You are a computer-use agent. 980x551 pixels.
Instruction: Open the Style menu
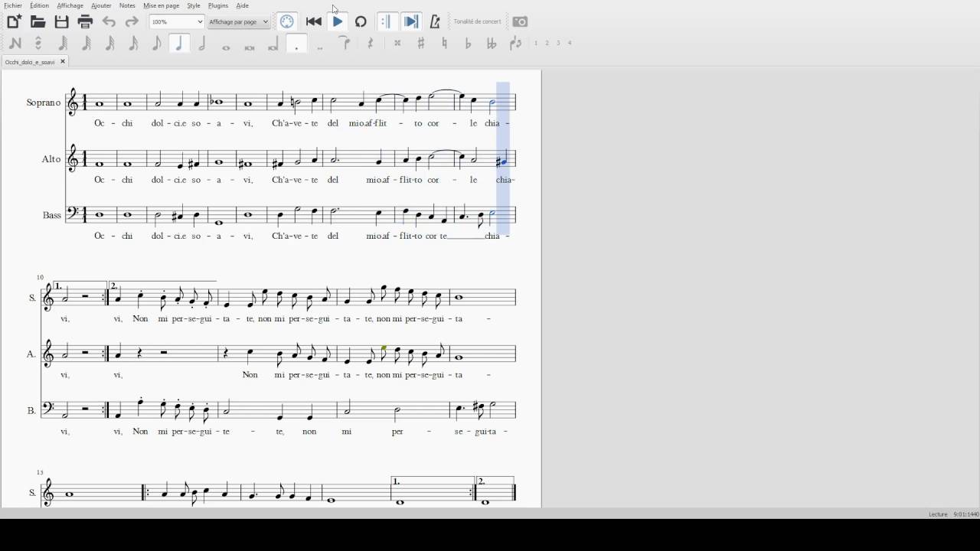point(194,5)
